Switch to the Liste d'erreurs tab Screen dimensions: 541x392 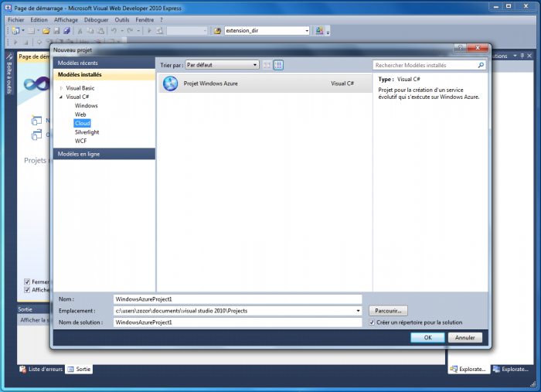42,370
